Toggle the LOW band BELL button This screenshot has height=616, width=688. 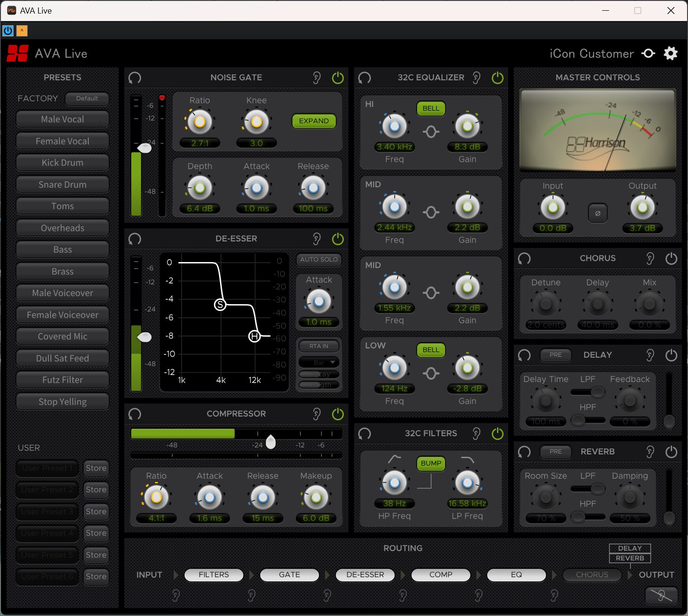[431, 350]
